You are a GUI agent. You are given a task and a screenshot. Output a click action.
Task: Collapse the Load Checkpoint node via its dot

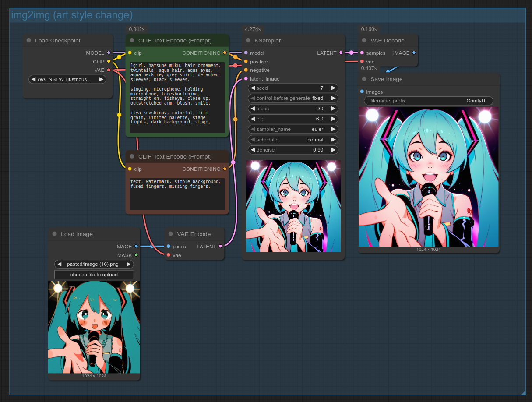(29, 41)
